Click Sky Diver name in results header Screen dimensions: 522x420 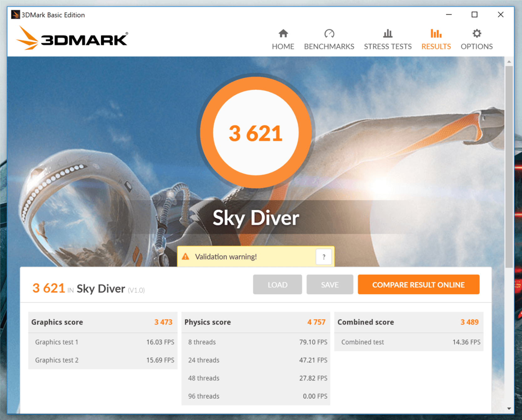point(101,288)
